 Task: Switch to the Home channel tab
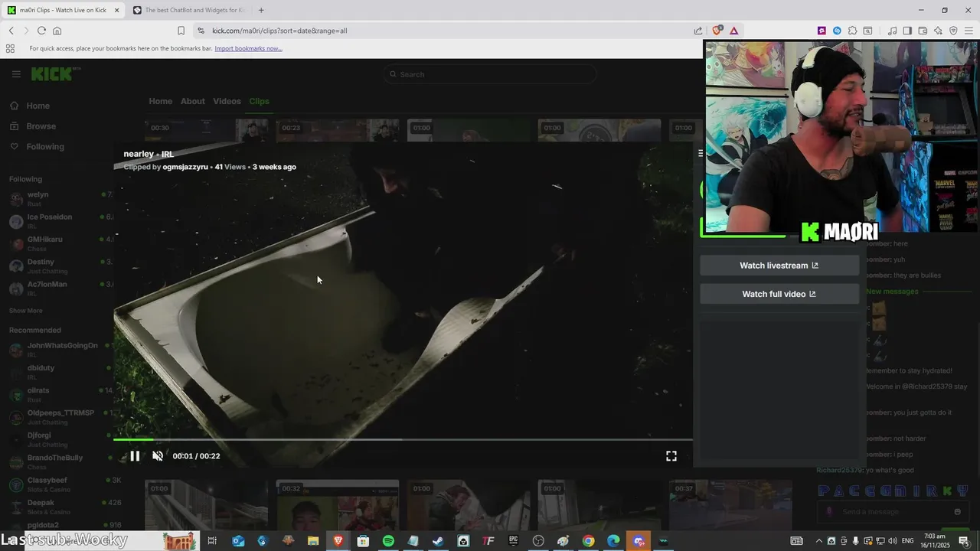pyautogui.click(x=161, y=101)
